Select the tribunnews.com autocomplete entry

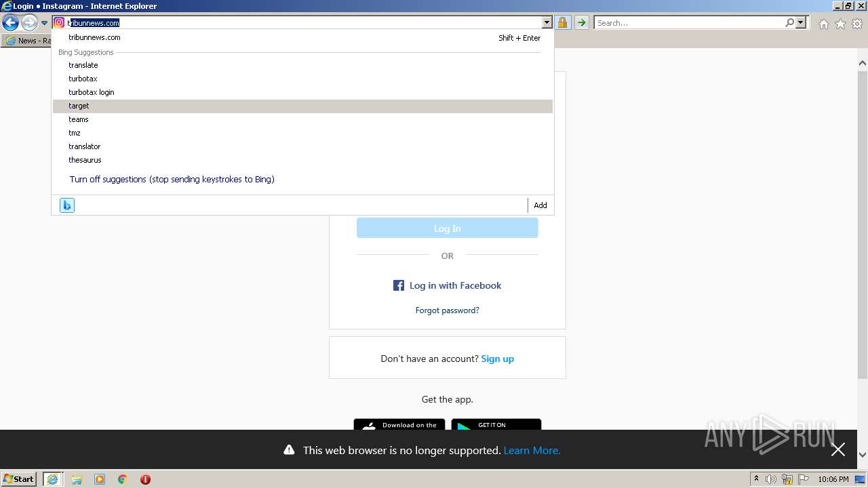pyautogui.click(x=302, y=38)
